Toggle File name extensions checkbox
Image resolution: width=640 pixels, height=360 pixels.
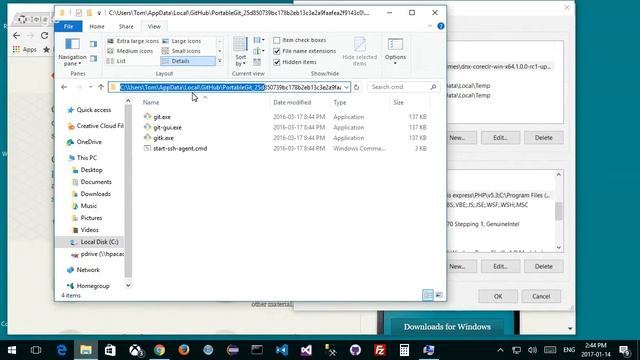pos(277,51)
